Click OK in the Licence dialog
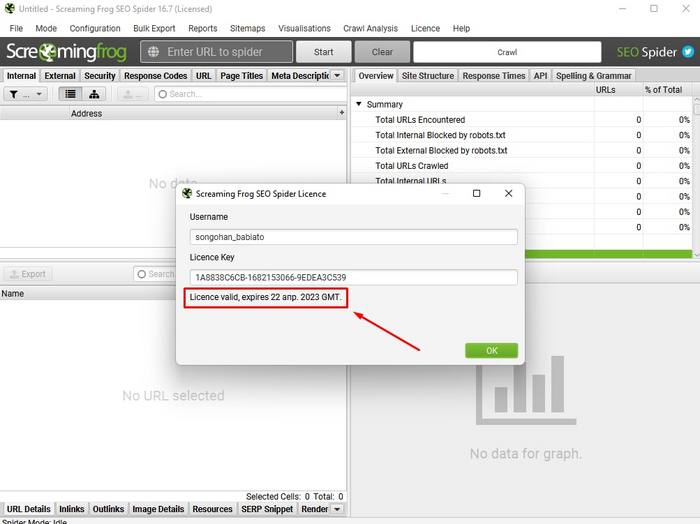Screen dimensions: 700x524 pos(492,350)
